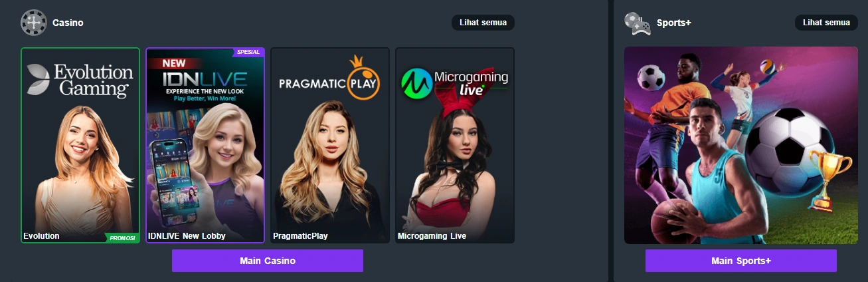Click the Casino roulette chip icon
The width and height of the screenshot is (868, 282).
click(x=33, y=23)
